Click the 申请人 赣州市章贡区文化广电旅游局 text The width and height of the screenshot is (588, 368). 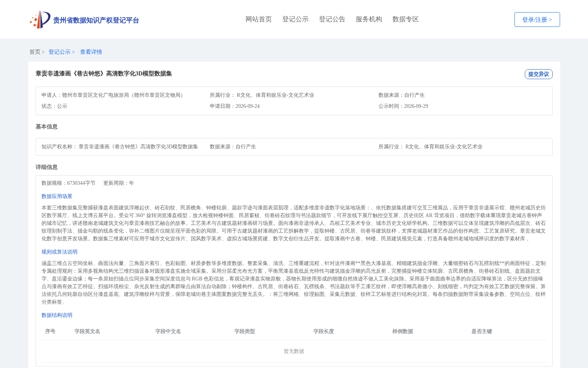(x=114, y=95)
